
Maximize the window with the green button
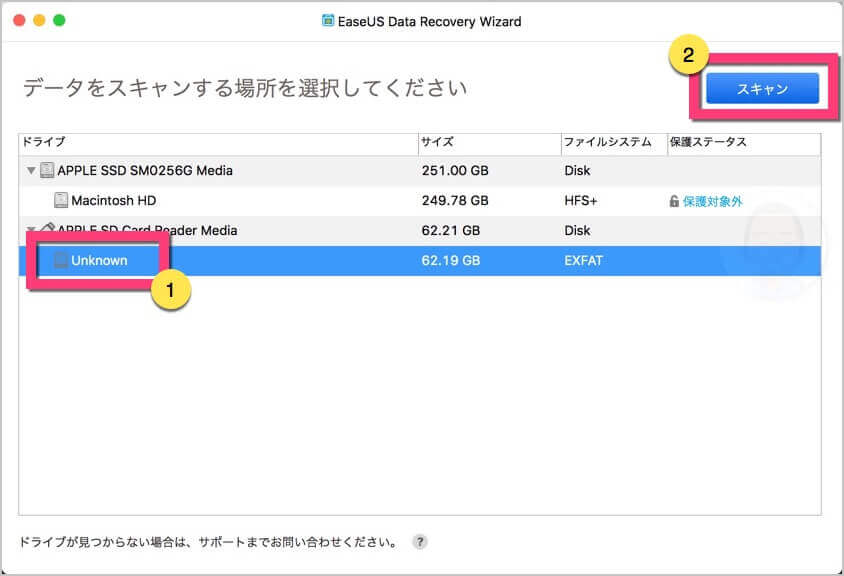pos(59,20)
